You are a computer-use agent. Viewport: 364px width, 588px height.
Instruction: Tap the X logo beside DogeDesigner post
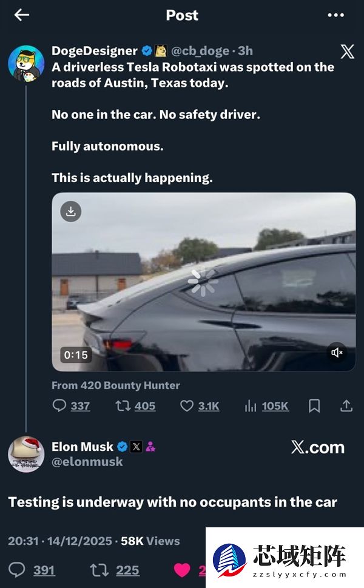347,52
